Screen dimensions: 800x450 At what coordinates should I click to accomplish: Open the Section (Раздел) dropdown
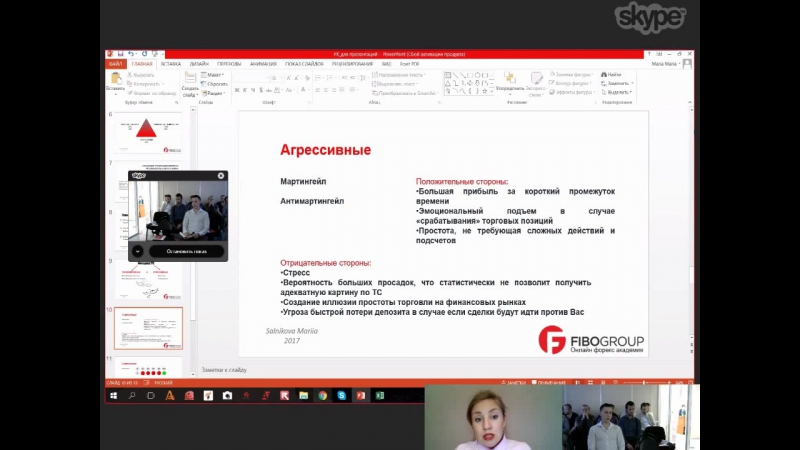[x=214, y=93]
